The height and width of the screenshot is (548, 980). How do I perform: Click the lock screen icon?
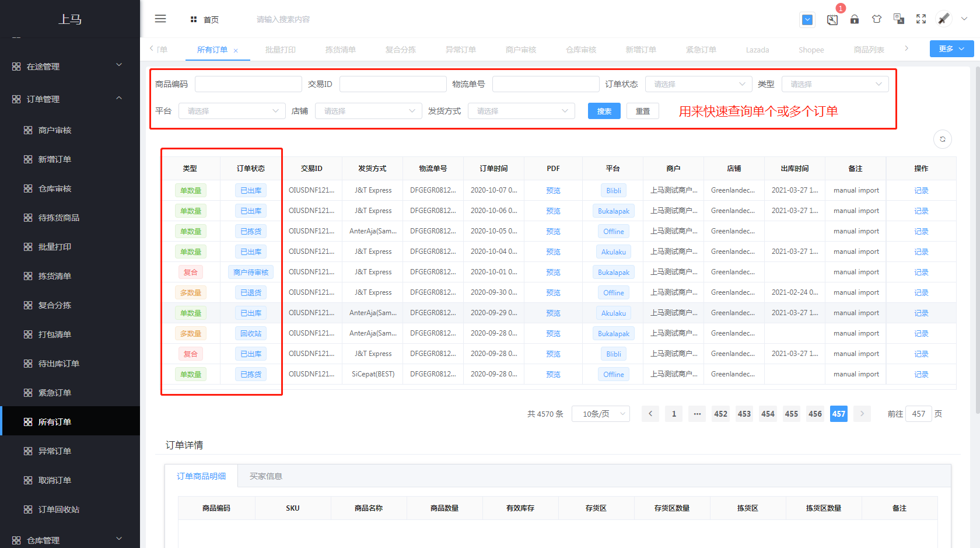click(855, 19)
